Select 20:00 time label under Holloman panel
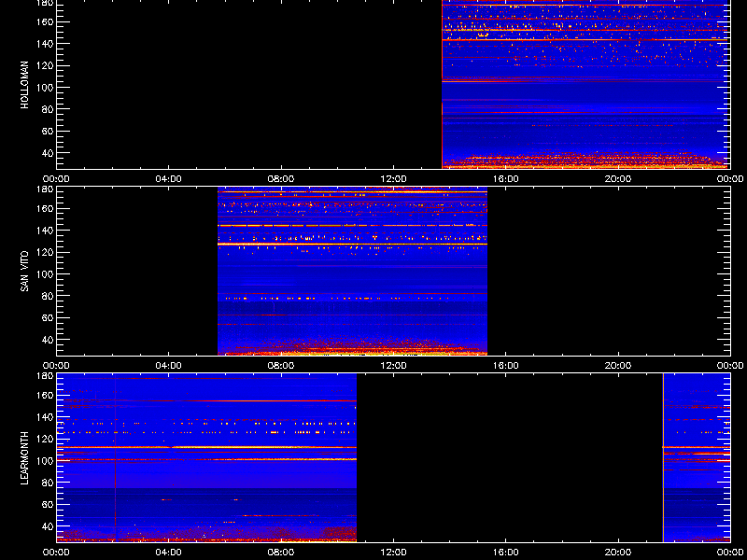Viewport: 747px width, 560px height. click(x=618, y=179)
